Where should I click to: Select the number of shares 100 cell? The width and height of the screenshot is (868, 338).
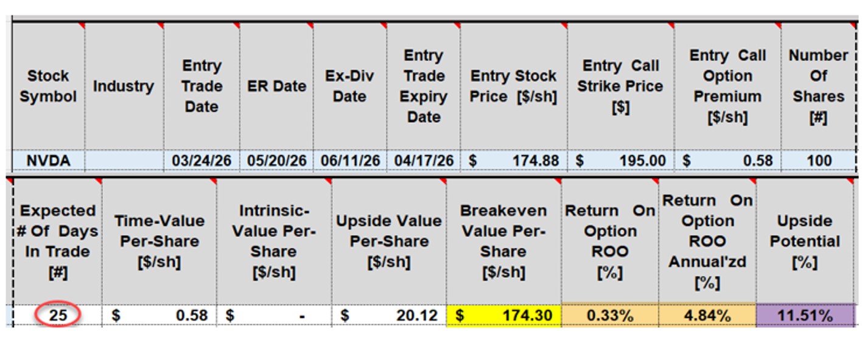pos(818,160)
